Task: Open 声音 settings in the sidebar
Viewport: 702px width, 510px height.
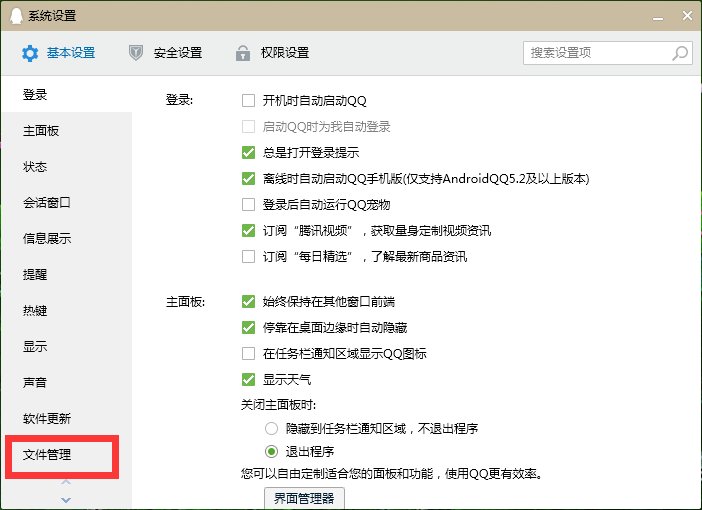Action: pos(66,382)
